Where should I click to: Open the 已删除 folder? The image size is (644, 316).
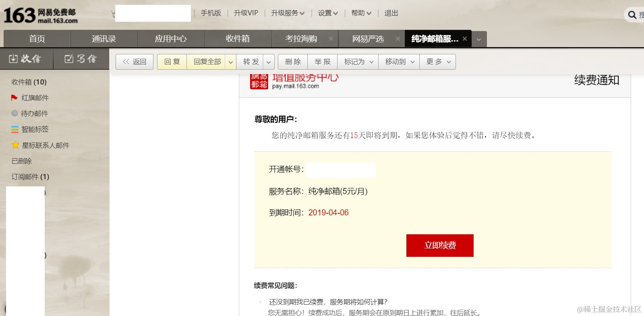click(22, 161)
